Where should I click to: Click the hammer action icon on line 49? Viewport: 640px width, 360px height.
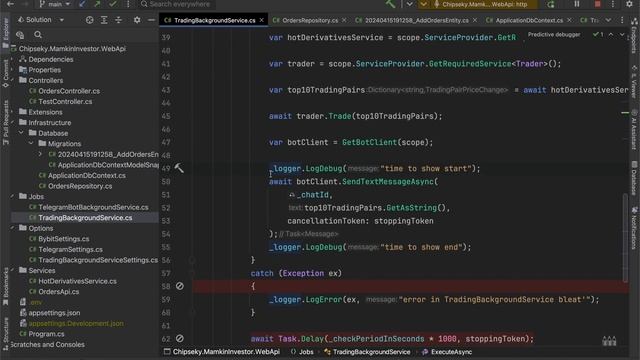coord(179,168)
